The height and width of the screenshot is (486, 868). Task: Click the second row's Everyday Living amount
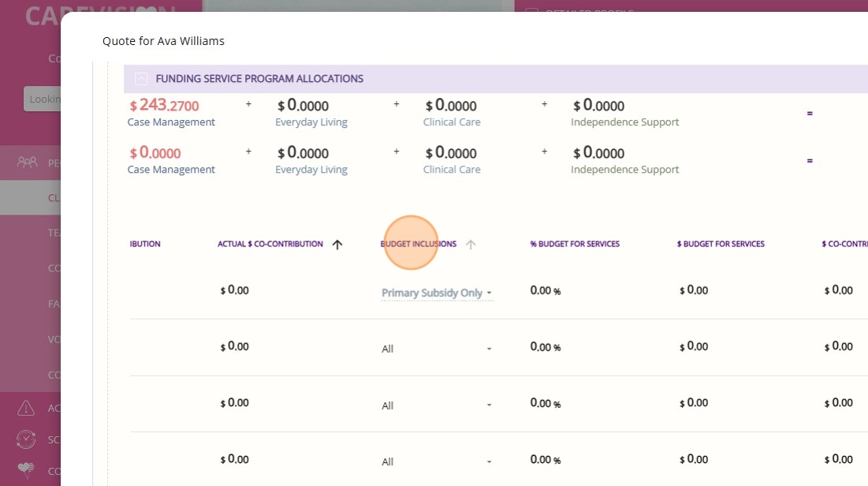tap(302, 153)
